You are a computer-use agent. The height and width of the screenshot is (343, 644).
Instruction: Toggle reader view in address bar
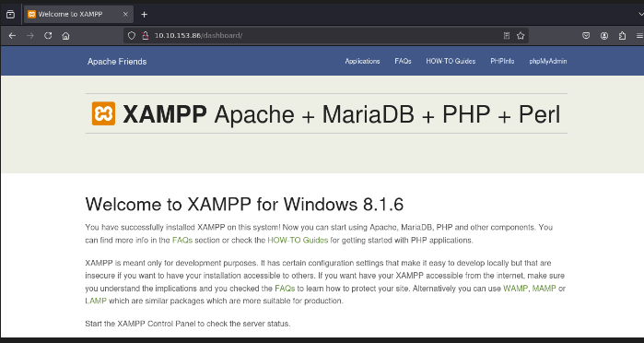click(x=507, y=36)
